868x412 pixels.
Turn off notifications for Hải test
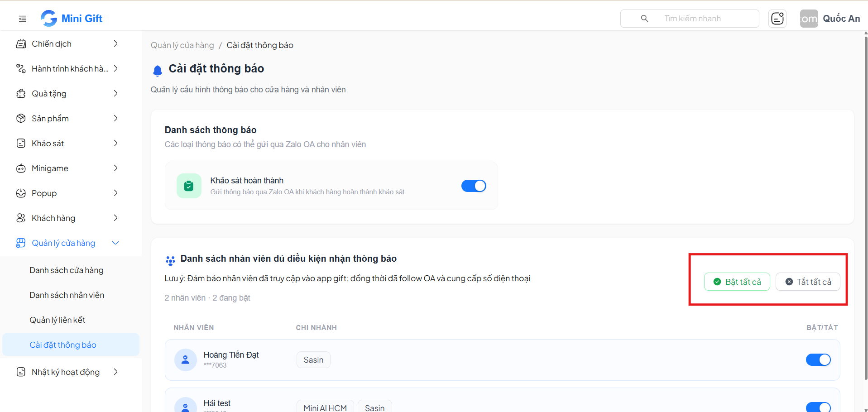818,407
